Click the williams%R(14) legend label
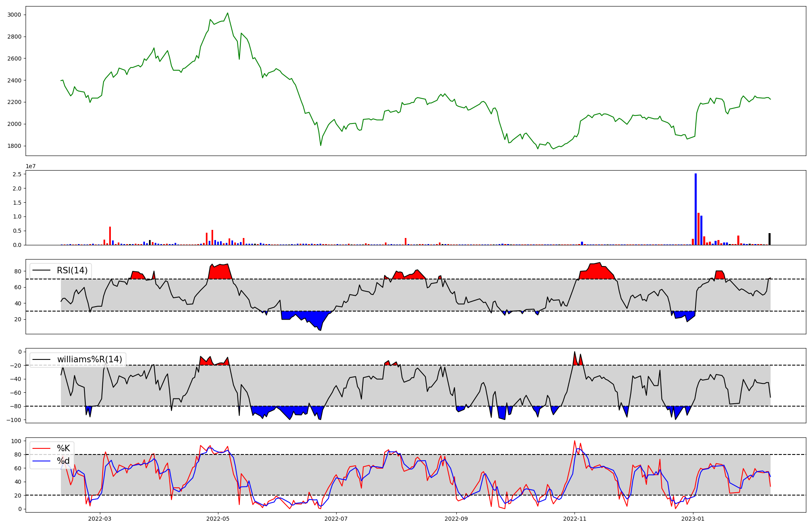This screenshot has width=812, height=528. click(89, 359)
